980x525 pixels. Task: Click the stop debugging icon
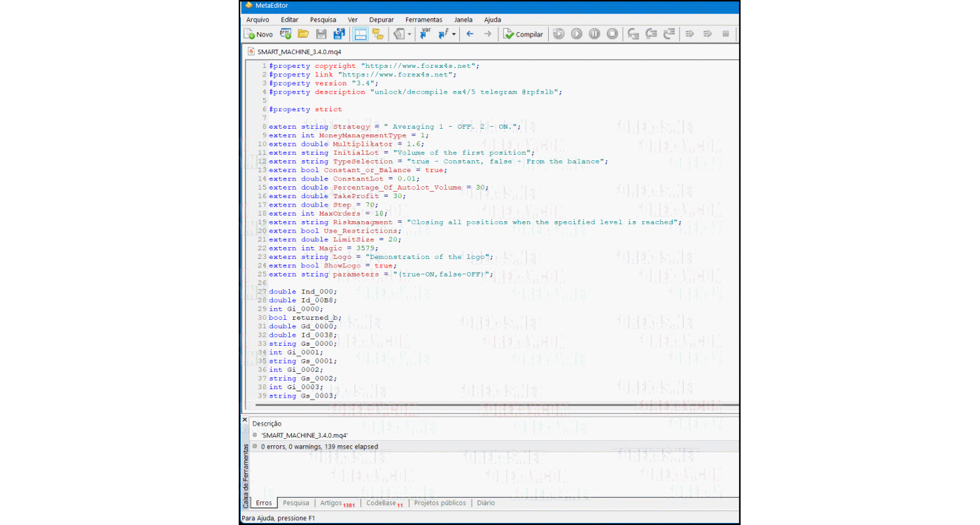612,34
